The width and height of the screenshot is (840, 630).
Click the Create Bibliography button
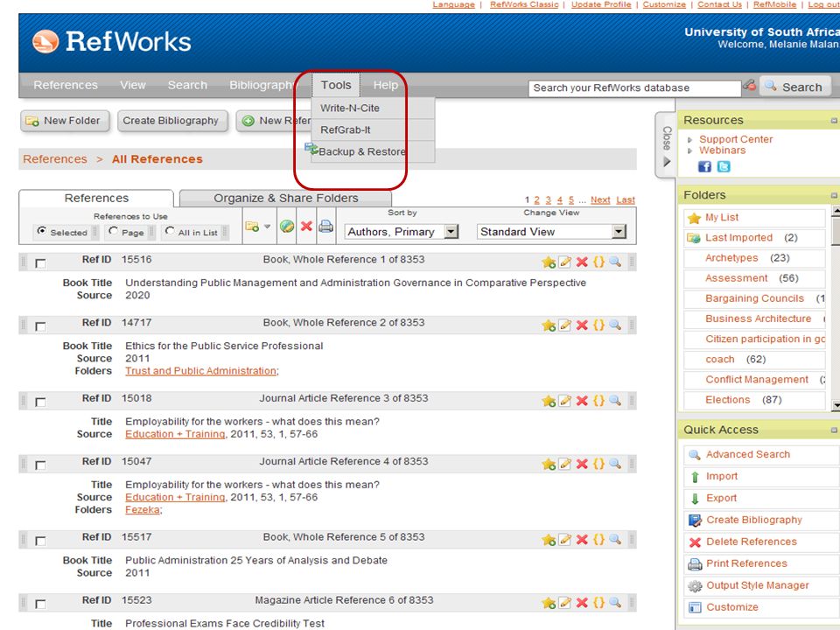pos(171,121)
